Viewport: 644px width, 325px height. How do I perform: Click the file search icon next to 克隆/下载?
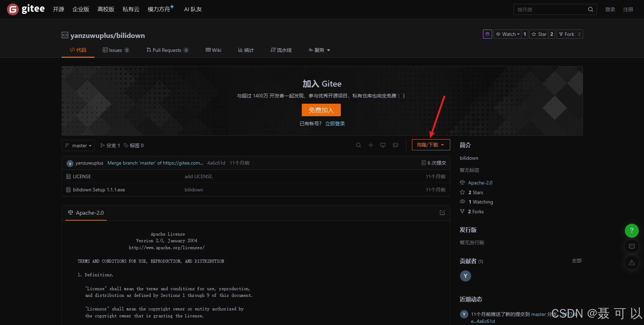[x=358, y=145]
